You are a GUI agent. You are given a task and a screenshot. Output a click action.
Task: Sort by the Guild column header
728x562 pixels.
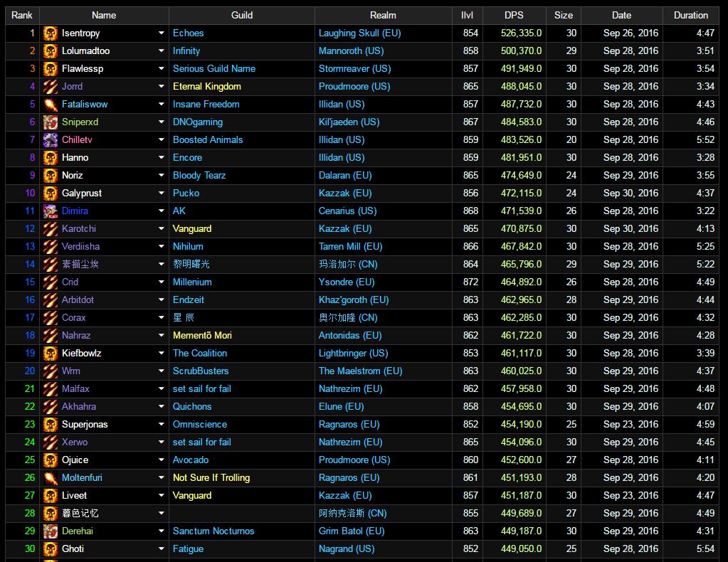pyautogui.click(x=242, y=16)
